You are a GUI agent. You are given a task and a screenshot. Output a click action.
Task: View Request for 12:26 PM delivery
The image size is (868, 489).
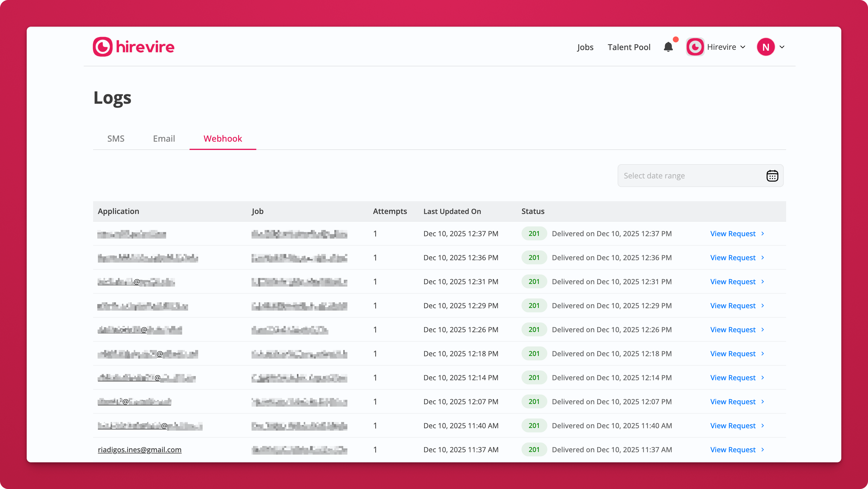(732, 330)
